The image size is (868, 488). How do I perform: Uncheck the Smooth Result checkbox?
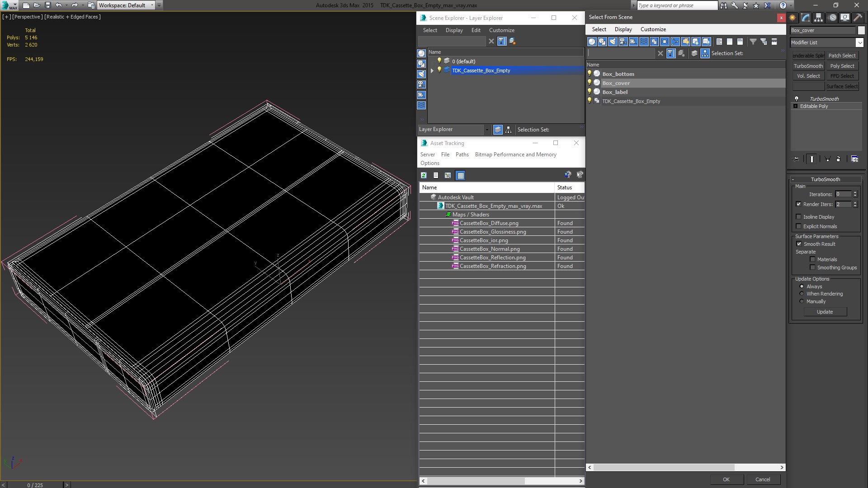pos(799,244)
